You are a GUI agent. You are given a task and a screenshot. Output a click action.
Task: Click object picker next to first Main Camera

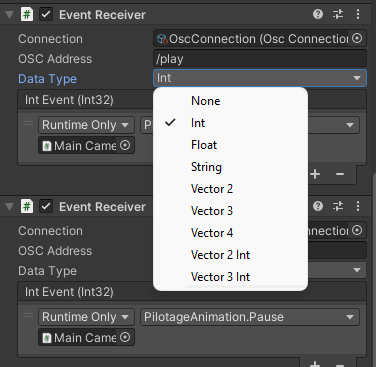point(125,145)
